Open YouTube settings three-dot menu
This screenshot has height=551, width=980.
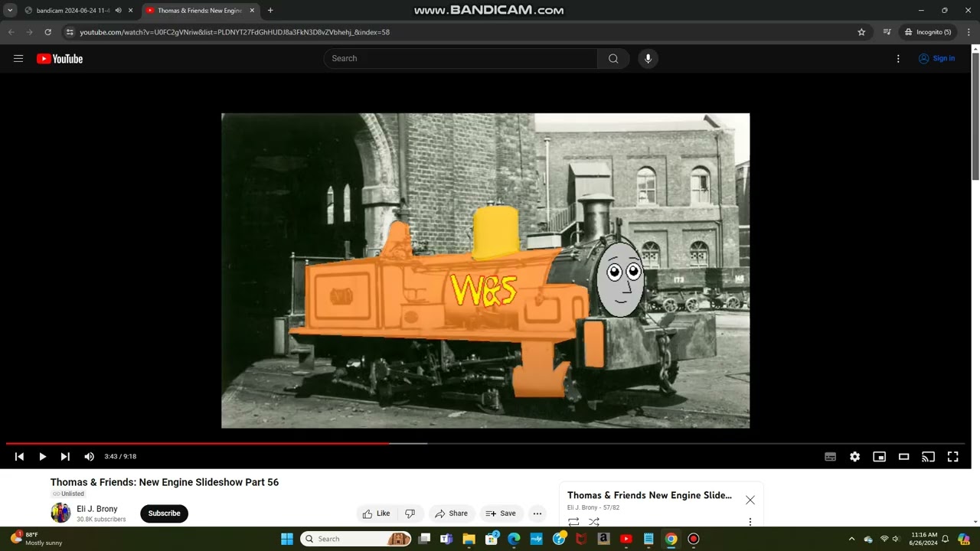point(898,58)
